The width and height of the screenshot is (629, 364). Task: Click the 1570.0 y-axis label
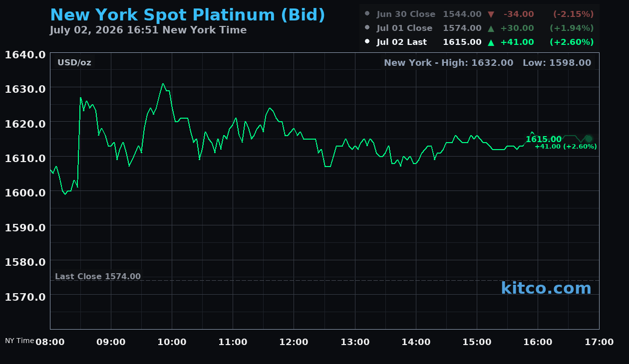[x=25, y=297]
